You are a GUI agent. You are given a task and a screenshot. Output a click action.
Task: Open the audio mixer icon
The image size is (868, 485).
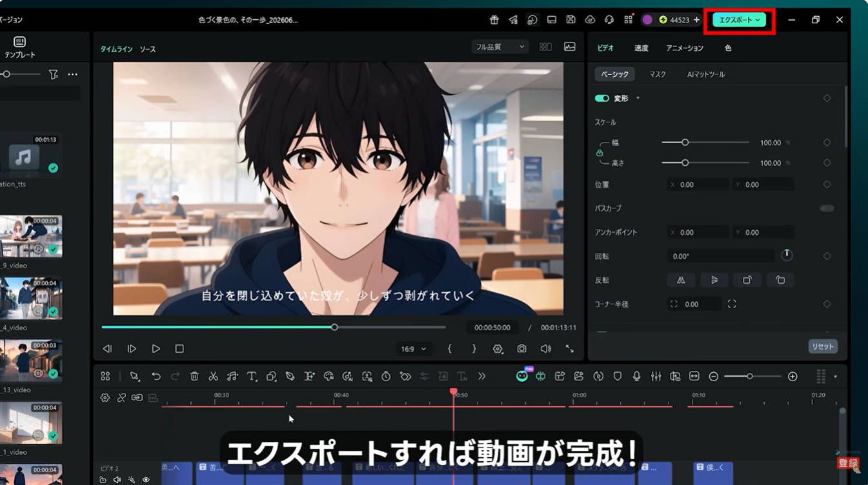(x=656, y=376)
